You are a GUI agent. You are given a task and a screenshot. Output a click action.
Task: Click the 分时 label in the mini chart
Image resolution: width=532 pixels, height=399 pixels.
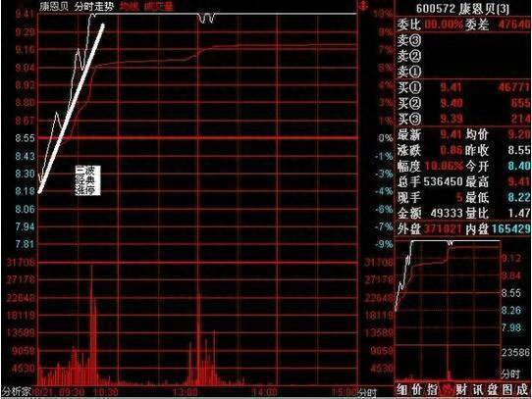tap(510, 374)
